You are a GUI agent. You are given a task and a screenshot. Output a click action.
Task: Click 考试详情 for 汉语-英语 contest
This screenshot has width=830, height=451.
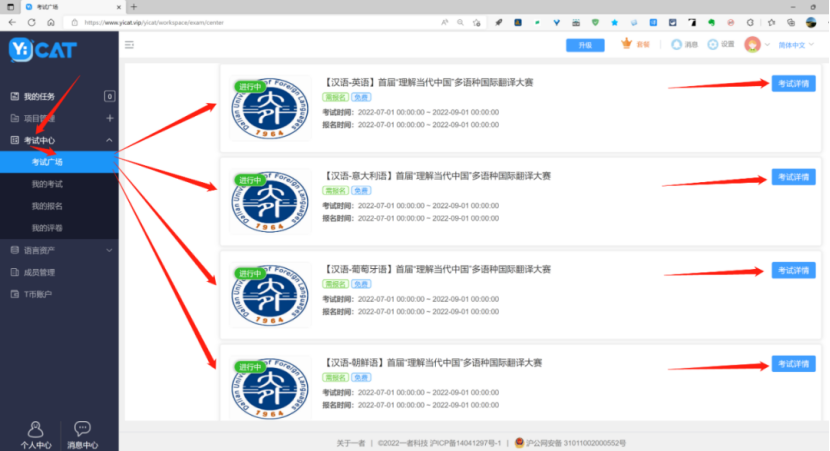(793, 83)
